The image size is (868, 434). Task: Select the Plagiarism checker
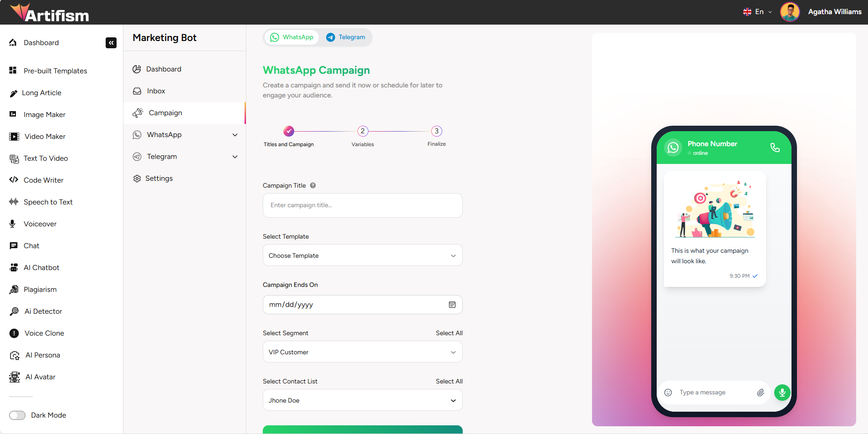click(40, 289)
